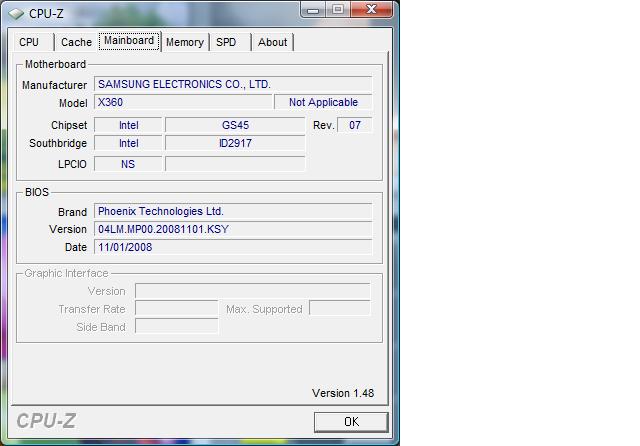Click the chipset GS45 field
The image size is (640, 446).
pyautogui.click(x=235, y=125)
